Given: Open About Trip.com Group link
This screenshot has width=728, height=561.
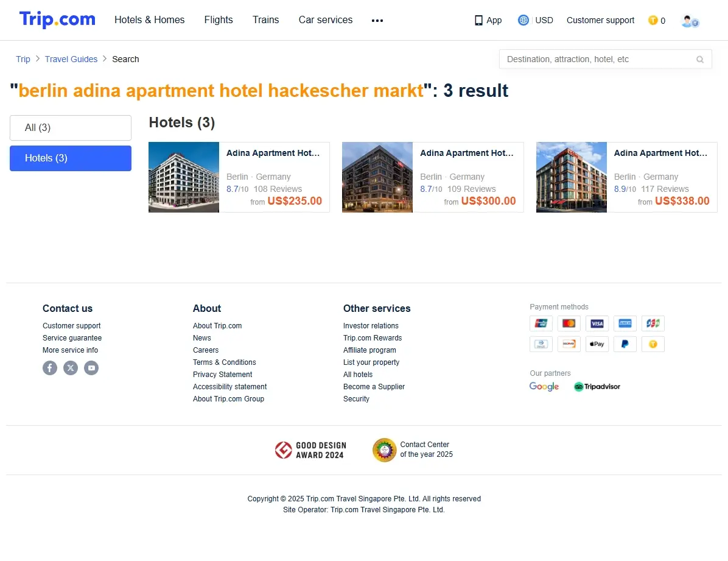Looking at the screenshot, I should [x=228, y=399].
